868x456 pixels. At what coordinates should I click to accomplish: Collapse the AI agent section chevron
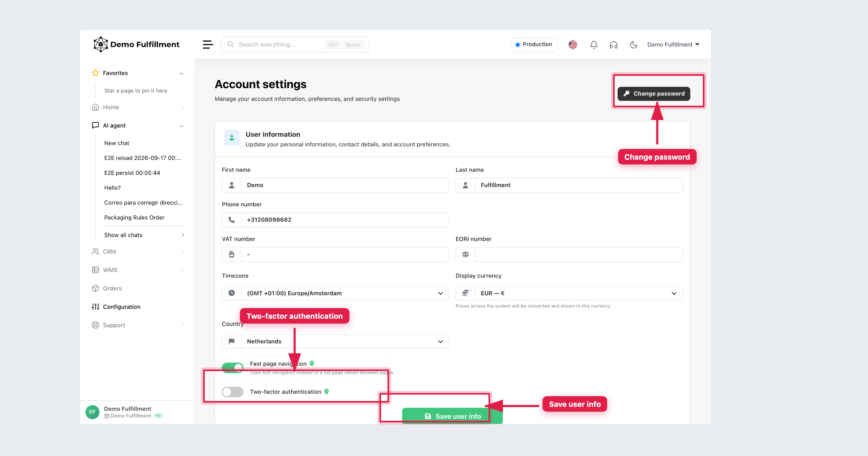(x=181, y=126)
